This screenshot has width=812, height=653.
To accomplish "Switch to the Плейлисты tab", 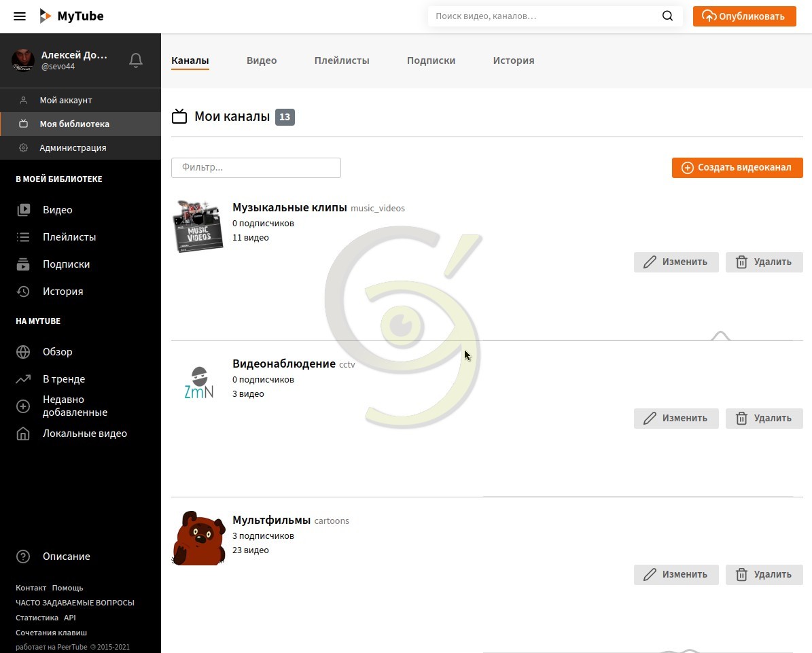I will [x=342, y=60].
